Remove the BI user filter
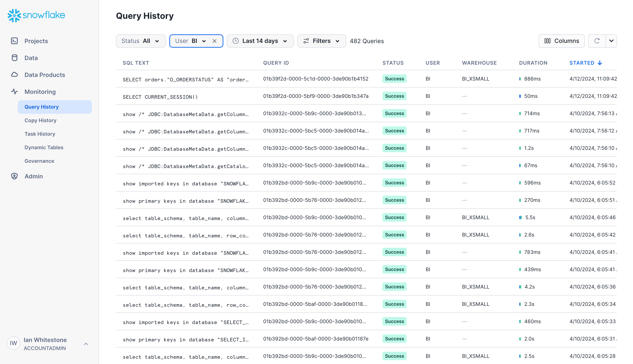 [x=214, y=41]
